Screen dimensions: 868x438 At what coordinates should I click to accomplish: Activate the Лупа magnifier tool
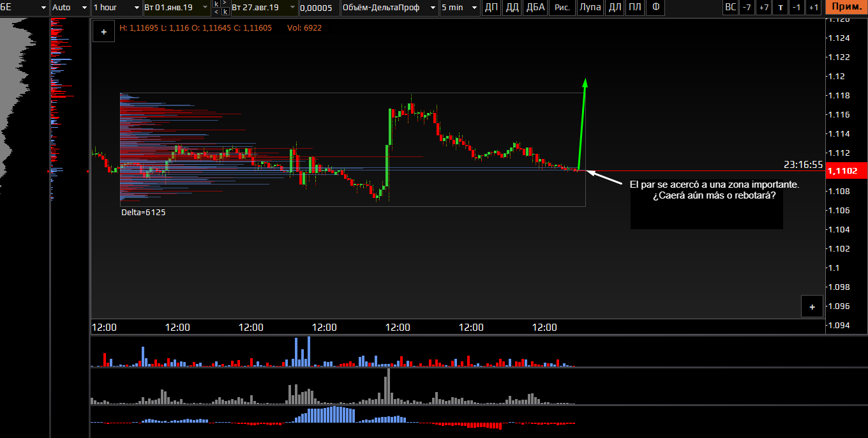click(x=590, y=8)
